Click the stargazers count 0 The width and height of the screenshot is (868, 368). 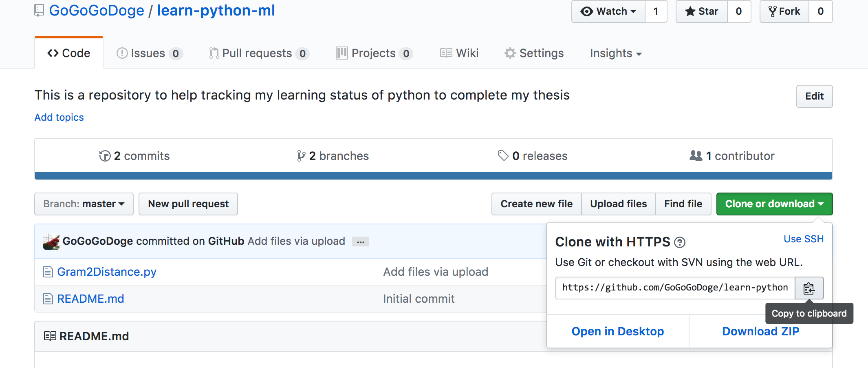click(x=739, y=11)
